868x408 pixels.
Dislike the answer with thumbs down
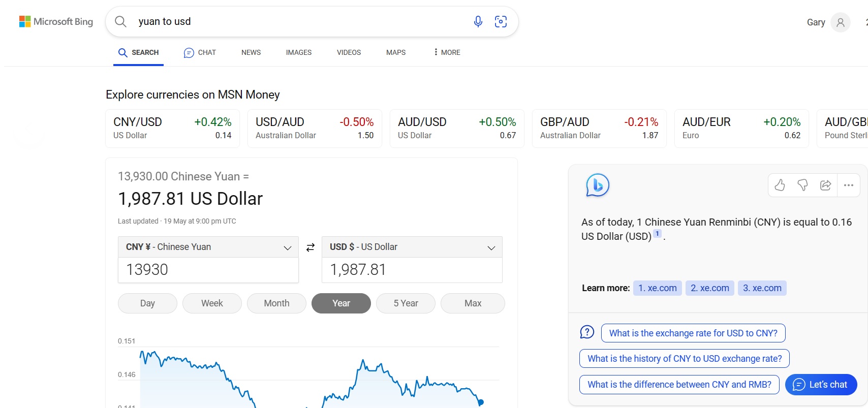coord(802,185)
